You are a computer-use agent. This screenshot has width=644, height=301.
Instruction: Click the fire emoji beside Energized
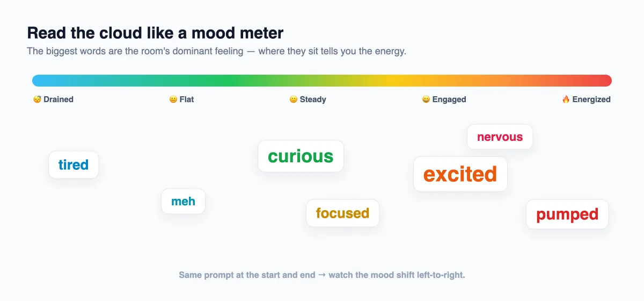click(x=566, y=99)
